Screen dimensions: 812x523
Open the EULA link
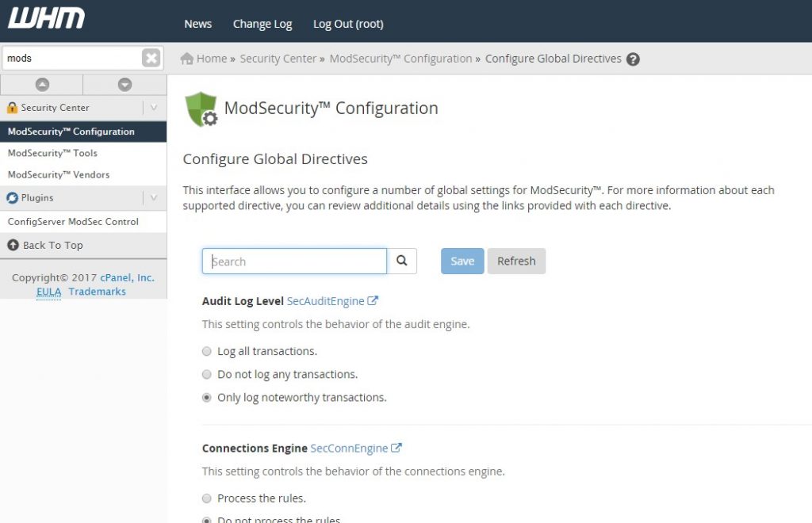[x=48, y=292]
